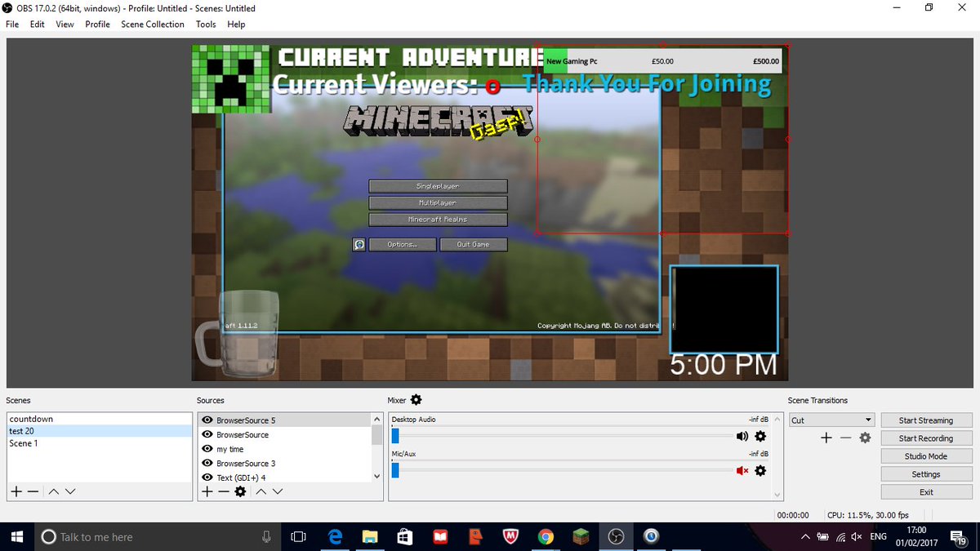Enable Studio Mode

coord(926,456)
